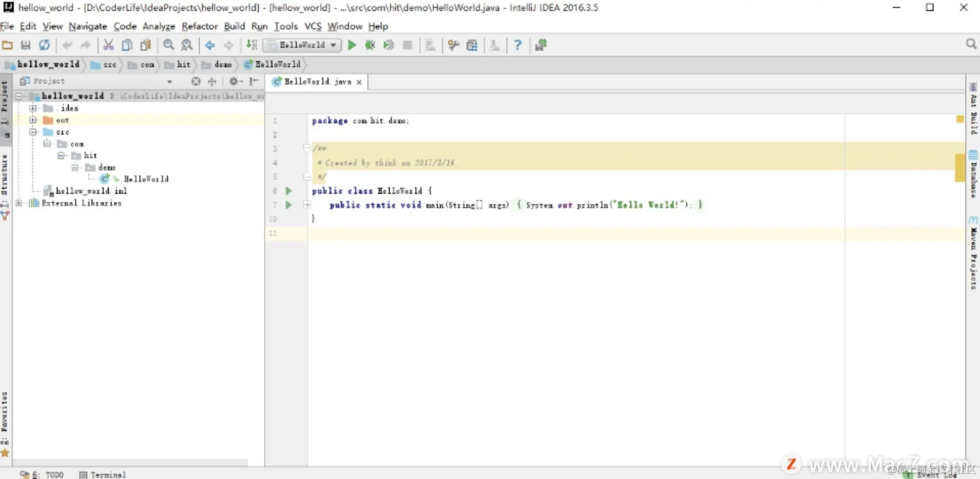
Task: Navigate Forward with the right arrow icon
Action: 228,45
